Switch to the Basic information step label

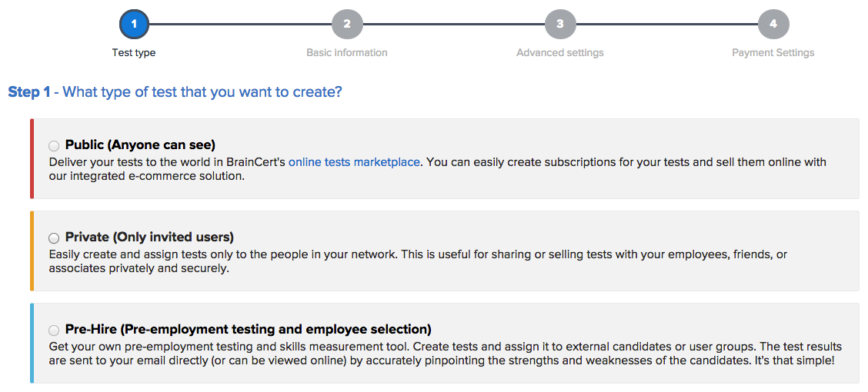347,53
